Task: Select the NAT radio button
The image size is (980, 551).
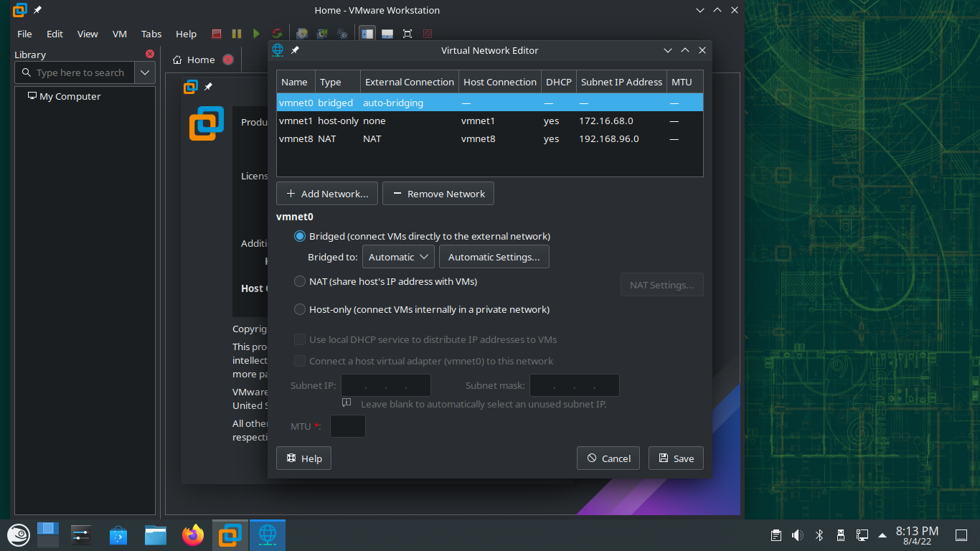Action: tap(300, 281)
